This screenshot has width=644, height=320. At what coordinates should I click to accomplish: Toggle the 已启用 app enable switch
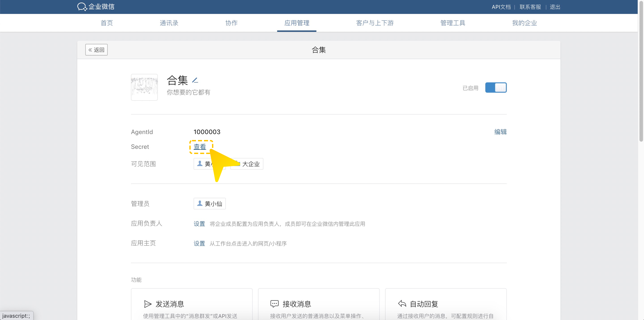[x=496, y=88]
